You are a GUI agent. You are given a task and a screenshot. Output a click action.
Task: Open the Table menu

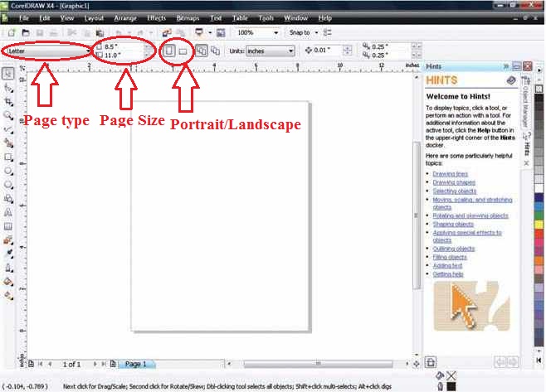pos(240,18)
